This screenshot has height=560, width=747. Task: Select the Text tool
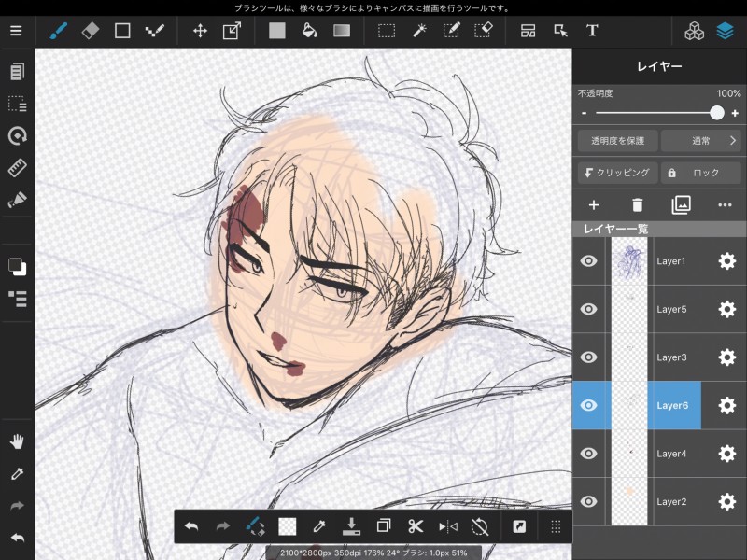(592, 31)
